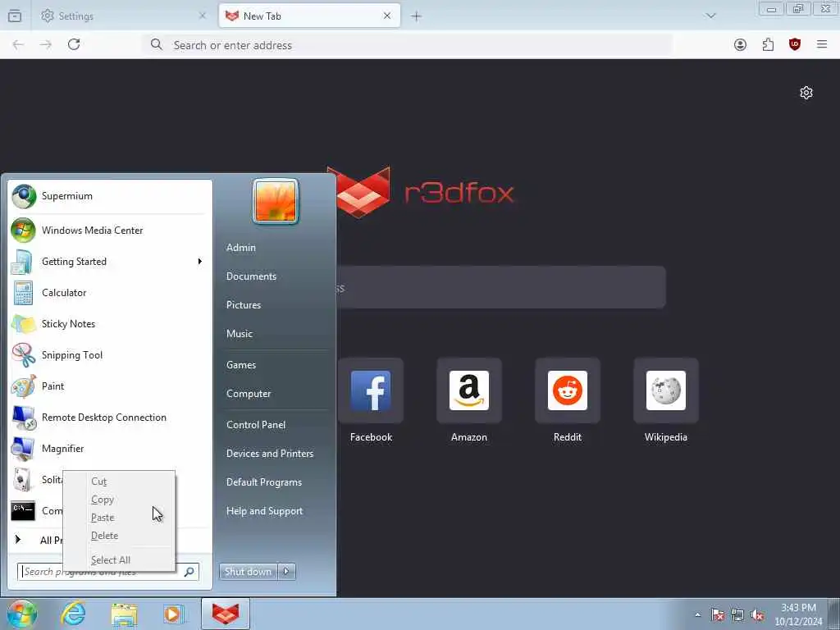
Task: Open the list all tabs chevron
Action: [711, 16]
